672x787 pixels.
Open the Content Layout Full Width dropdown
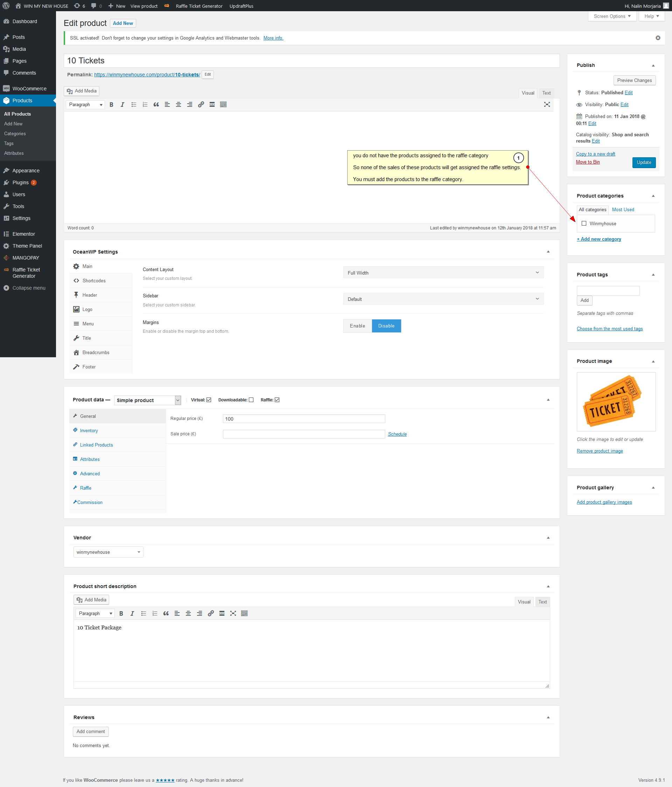443,273
